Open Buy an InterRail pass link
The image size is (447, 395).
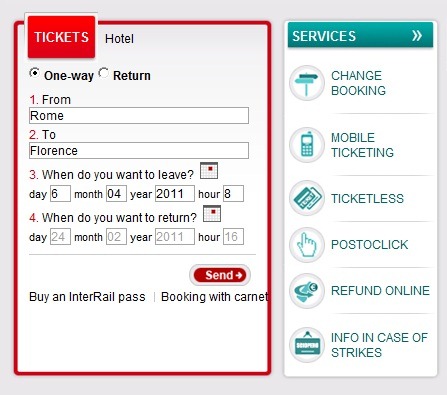pyautogui.click(x=87, y=297)
